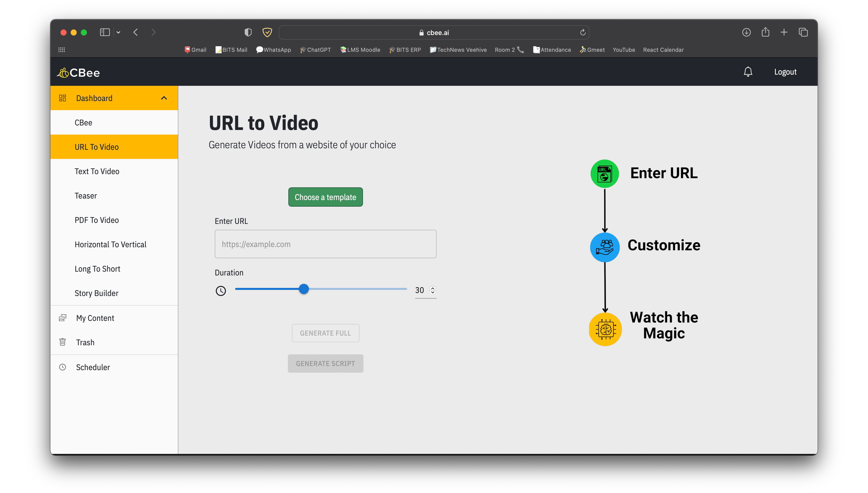The width and height of the screenshot is (868, 493).
Task: Click the Trash bin icon
Action: pyautogui.click(x=63, y=342)
